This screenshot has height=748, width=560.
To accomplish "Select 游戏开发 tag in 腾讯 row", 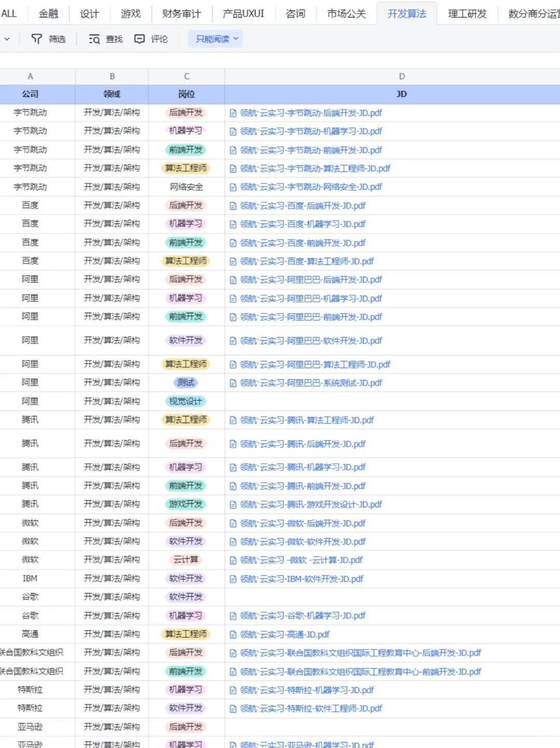I will click(x=186, y=504).
